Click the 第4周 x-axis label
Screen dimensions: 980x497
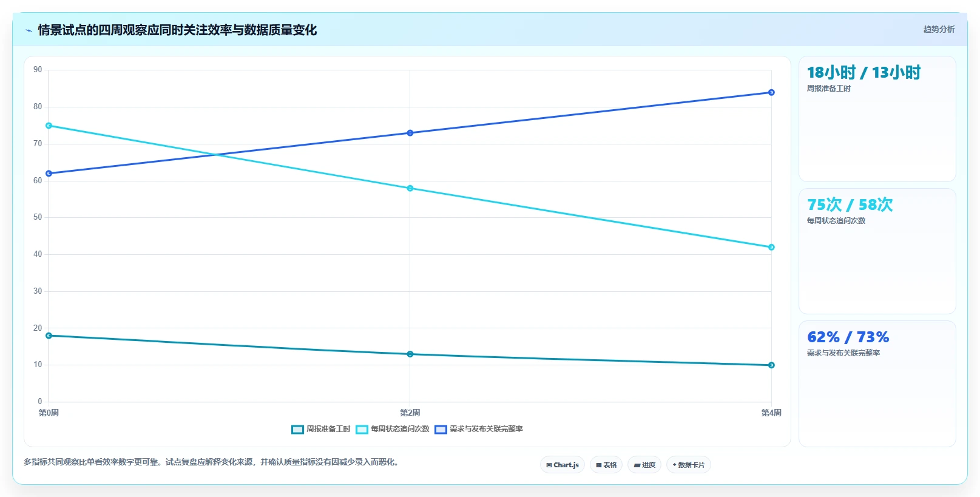point(771,413)
